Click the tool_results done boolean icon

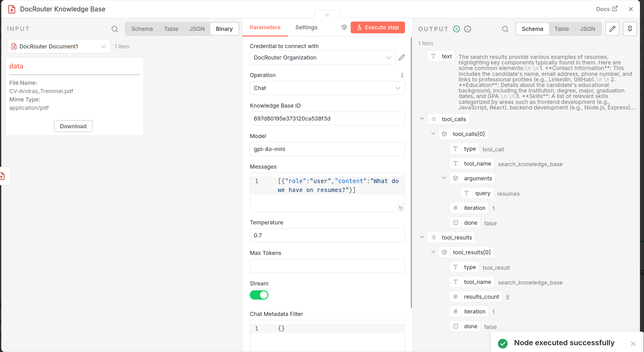click(456, 326)
